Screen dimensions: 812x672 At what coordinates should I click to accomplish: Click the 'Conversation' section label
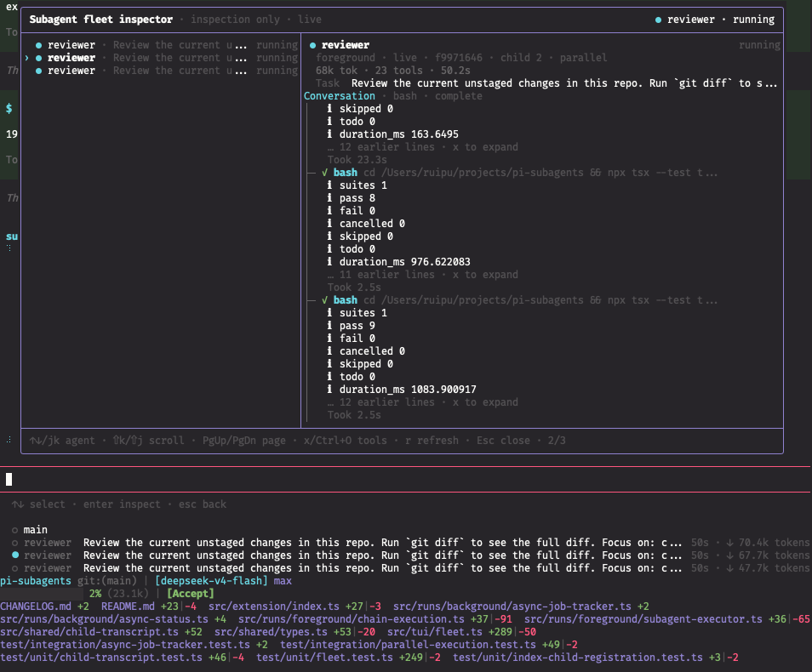pos(340,96)
